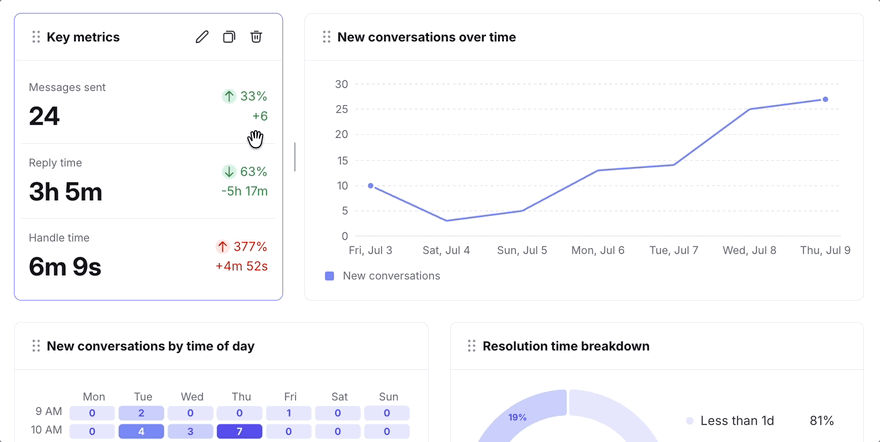Select the Tue 10 AM heatmap cell showing 4
880x442 pixels.
click(141, 431)
